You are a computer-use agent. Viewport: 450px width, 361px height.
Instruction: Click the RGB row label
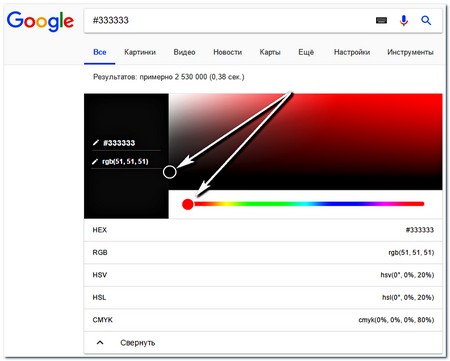[100, 253]
